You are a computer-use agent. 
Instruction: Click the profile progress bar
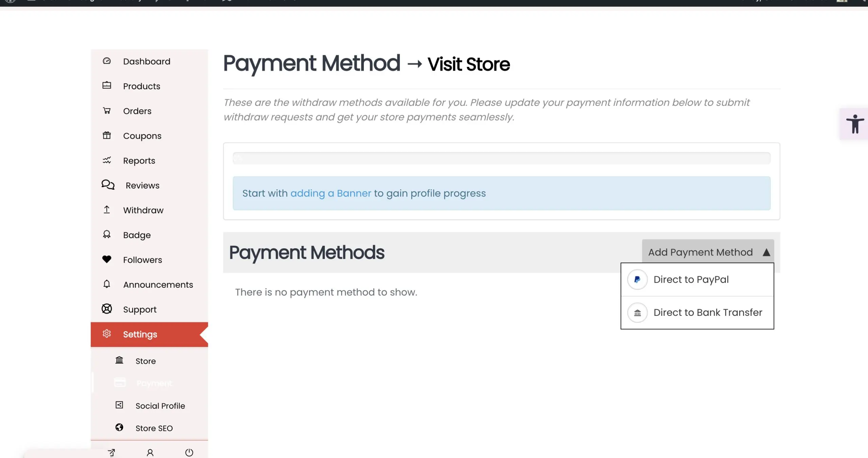[501, 158]
